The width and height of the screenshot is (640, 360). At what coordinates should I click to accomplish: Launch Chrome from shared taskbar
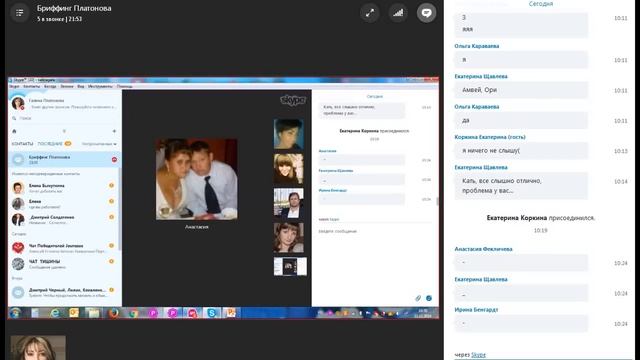point(133,313)
